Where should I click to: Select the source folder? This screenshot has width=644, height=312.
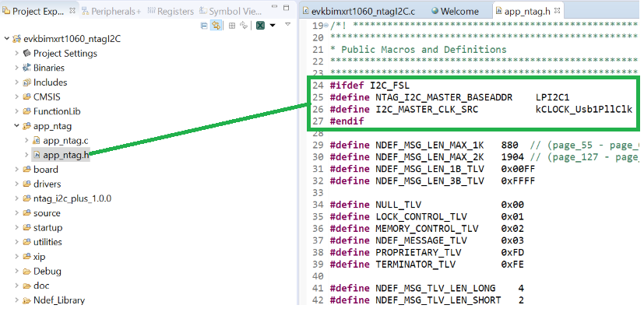point(47,213)
